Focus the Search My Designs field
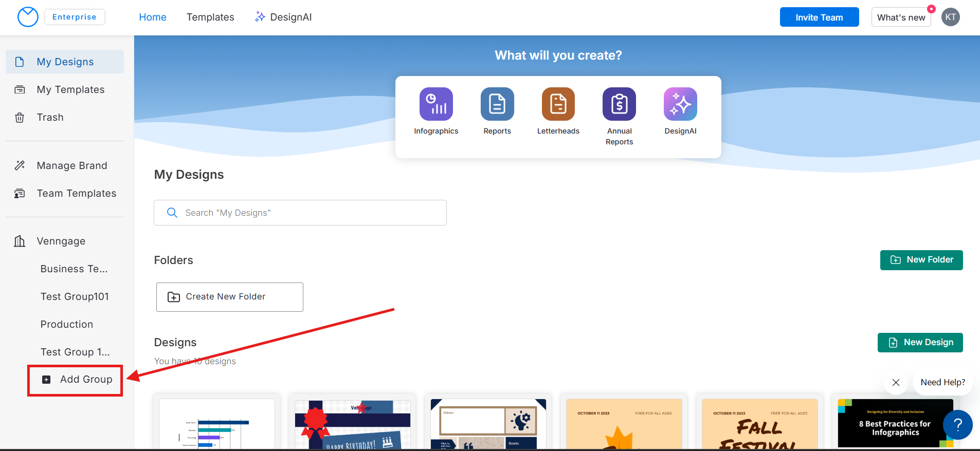Image resolution: width=980 pixels, height=451 pixels. [300, 213]
